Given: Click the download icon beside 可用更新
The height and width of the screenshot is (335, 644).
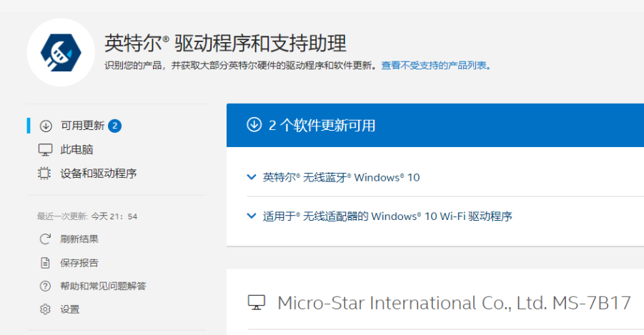Looking at the screenshot, I should (x=46, y=126).
